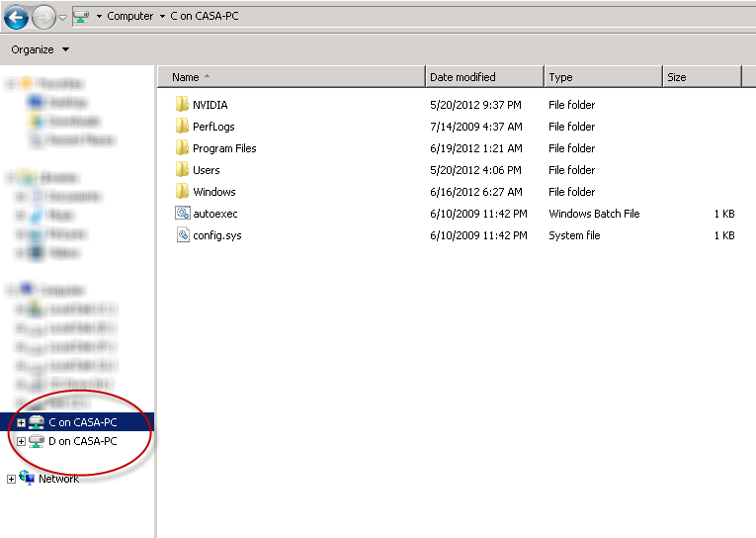The height and width of the screenshot is (538, 756).
Task: Select the autoexec batch file icon
Action: 181,214
